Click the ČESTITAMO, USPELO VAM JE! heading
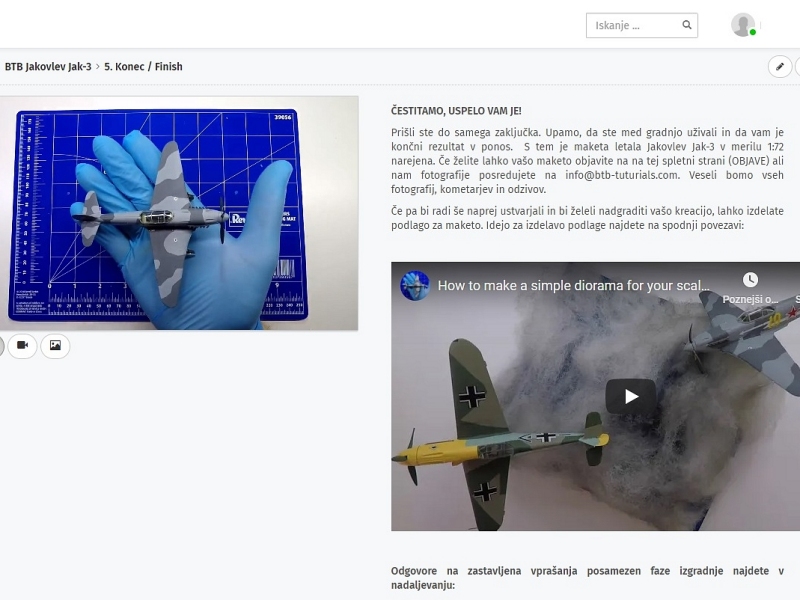This screenshot has height=600, width=800. (456, 111)
